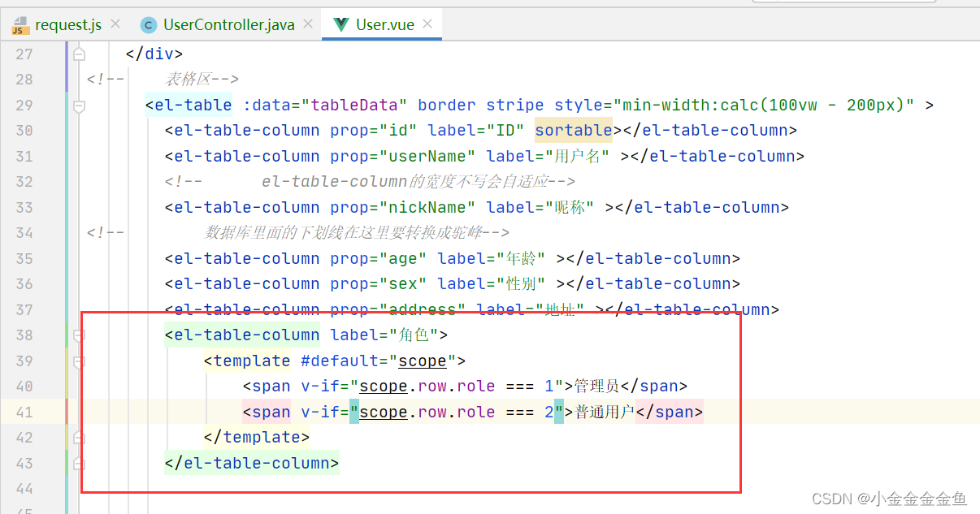
Task: Click prop="userName" on line 31
Action: [403, 156]
